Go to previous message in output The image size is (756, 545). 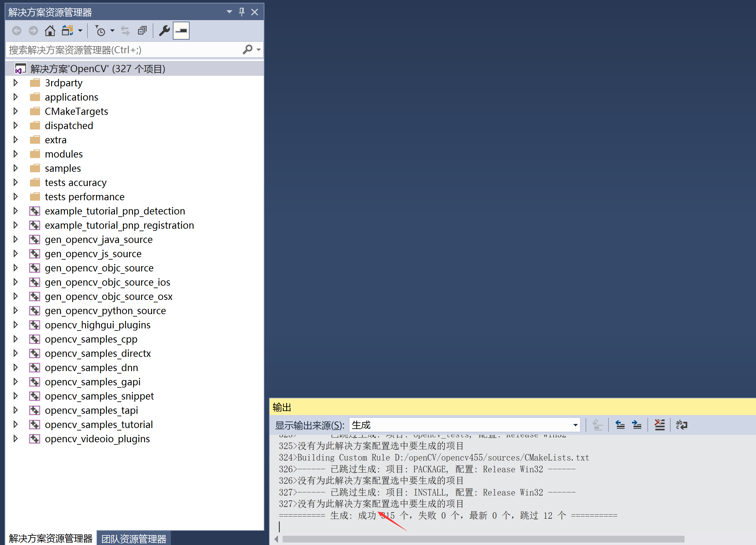pyautogui.click(x=620, y=425)
